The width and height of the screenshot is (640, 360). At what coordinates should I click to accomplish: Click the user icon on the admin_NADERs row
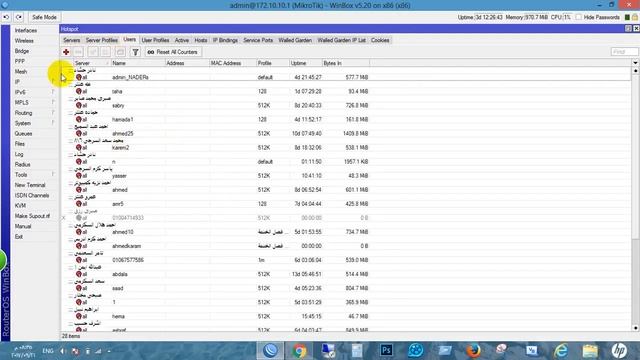tap(79, 77)
